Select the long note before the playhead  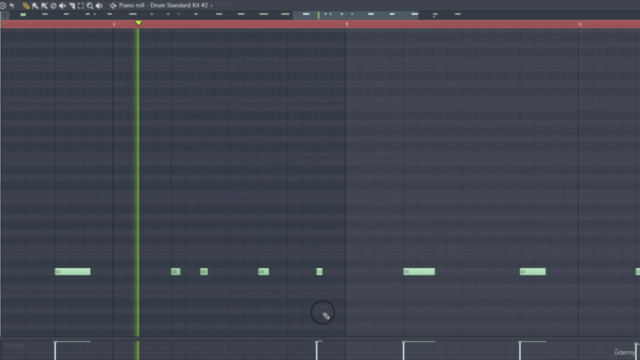point(73,271)
